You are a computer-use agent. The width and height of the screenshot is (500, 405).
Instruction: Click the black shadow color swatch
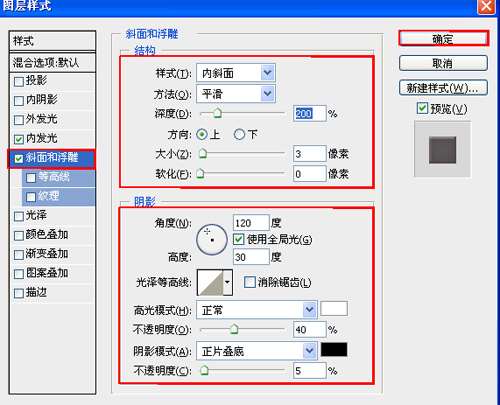pos(334,349)
